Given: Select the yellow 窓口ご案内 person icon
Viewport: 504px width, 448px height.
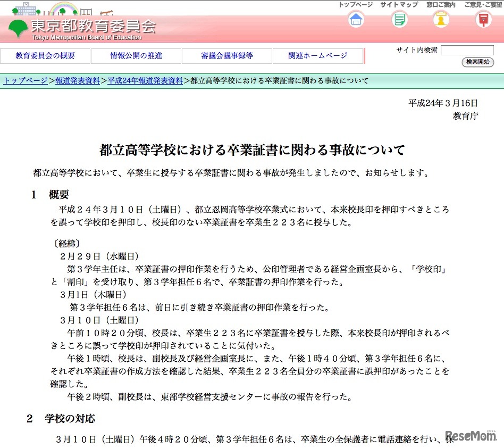Looking at the screenshot, I should [440, 19].
